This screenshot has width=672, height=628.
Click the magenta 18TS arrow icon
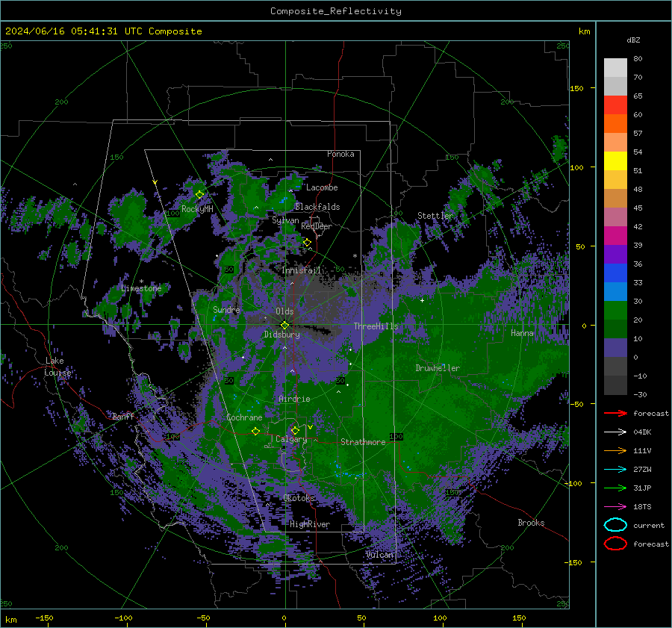[615, 507]
